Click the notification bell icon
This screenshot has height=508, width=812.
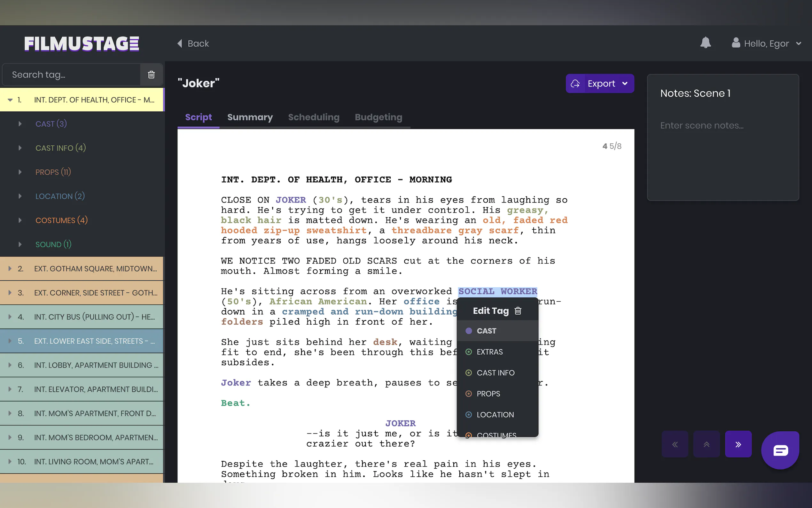click(705, 43)
